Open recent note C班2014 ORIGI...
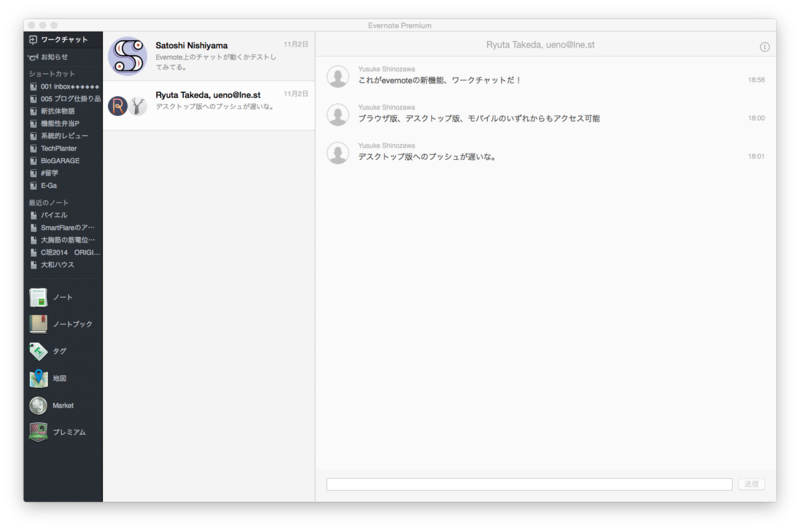Screen dimensions: 800x530 click(x=65, y=253)
